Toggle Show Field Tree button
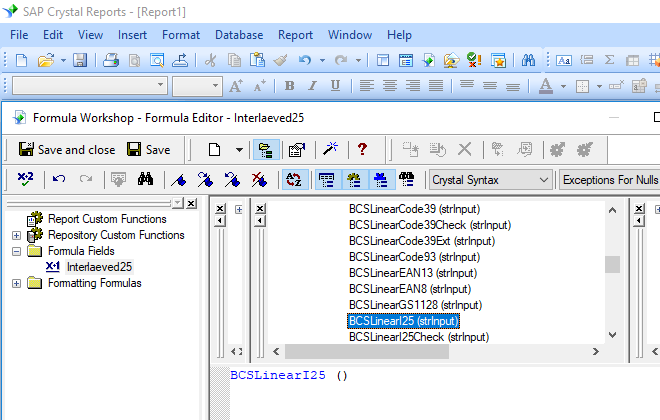 [327, 180]
